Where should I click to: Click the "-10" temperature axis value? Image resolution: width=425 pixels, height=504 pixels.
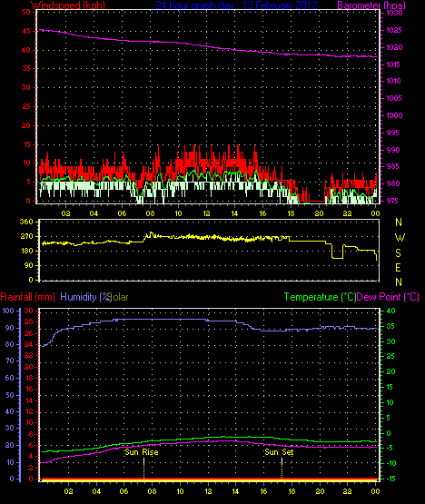coord(390,463)
